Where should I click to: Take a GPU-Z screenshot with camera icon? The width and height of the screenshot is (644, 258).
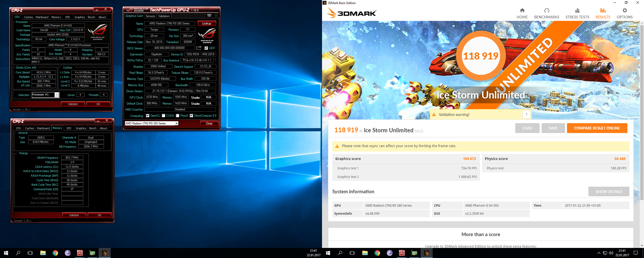[x=209, y=15]
